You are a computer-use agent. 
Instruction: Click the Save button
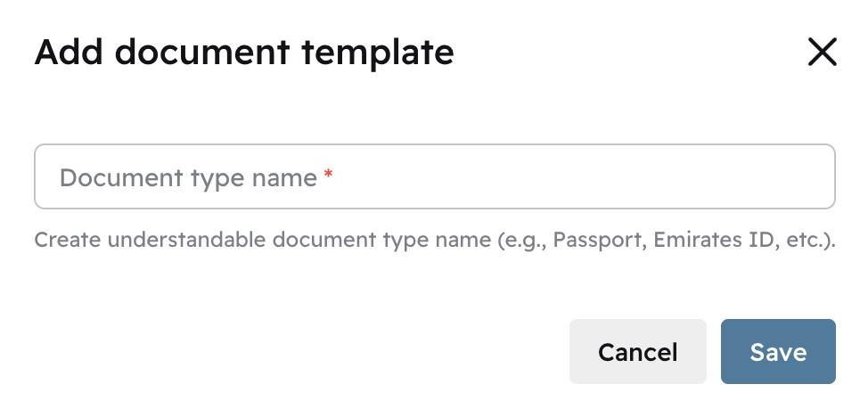click(x=777, y=352)
